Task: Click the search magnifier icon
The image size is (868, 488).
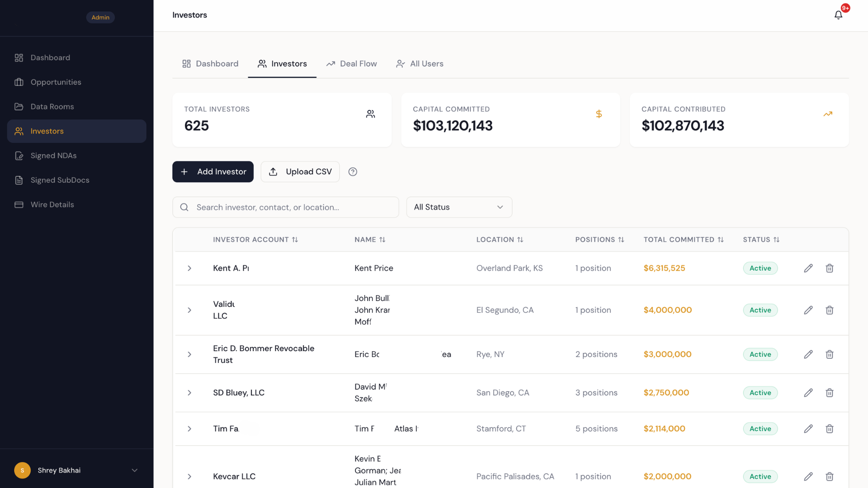Action: [x=184, y=207]
